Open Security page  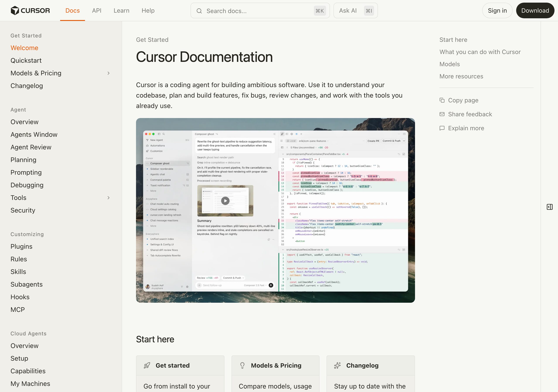pyautogui.click(x=23, y=211)
